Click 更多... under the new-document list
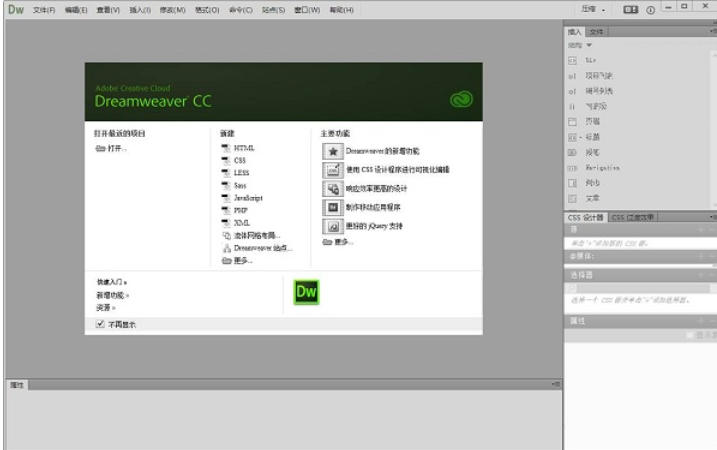717x450 pixels. click(x=237, y=261)
